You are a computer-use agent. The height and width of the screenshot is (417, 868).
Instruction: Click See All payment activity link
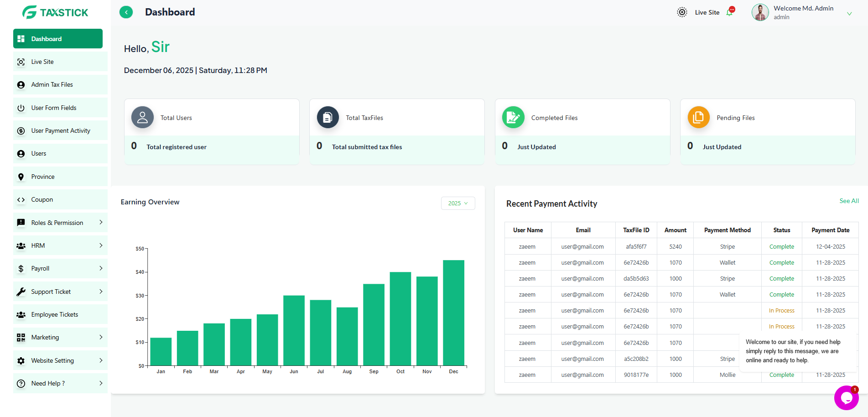click(x=849, y=201)
